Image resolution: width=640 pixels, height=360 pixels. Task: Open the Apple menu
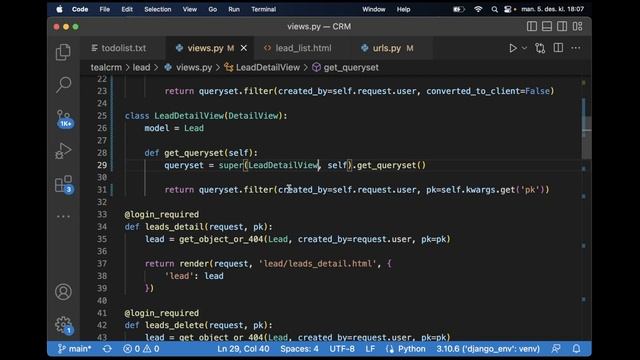pos(60,9)
